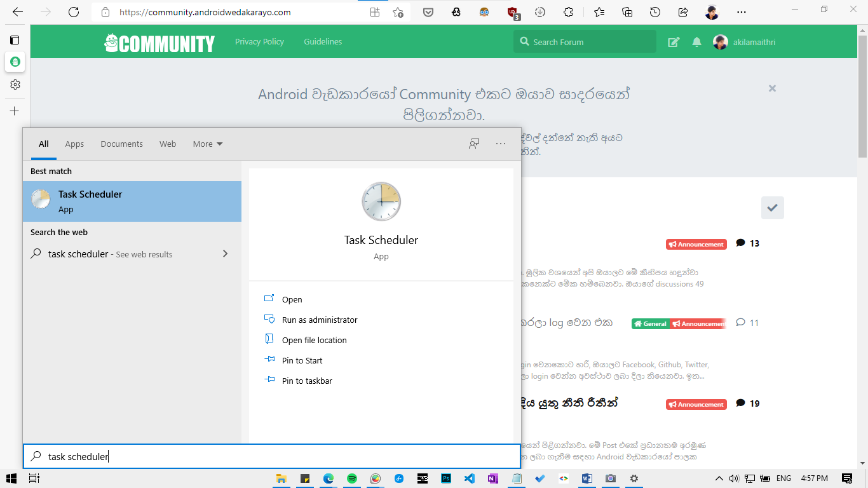Open browser History
Image resolution: width=868 pixels, height=488 pixels.
[x=655, y=12]
